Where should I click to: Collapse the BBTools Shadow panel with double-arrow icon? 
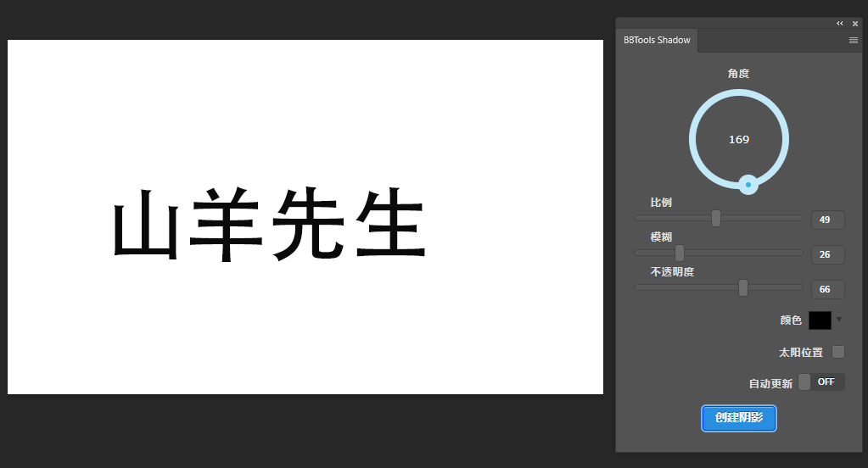pos(840,23)
